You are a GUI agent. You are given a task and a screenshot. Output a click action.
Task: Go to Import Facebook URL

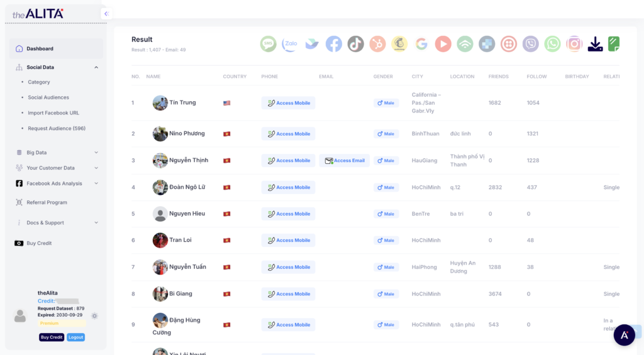[x=53, y=113]
